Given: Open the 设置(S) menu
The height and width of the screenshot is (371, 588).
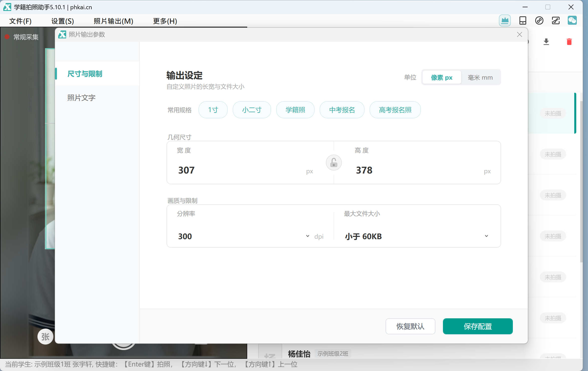Looking at the screenshot, I should tap(62, 21).
